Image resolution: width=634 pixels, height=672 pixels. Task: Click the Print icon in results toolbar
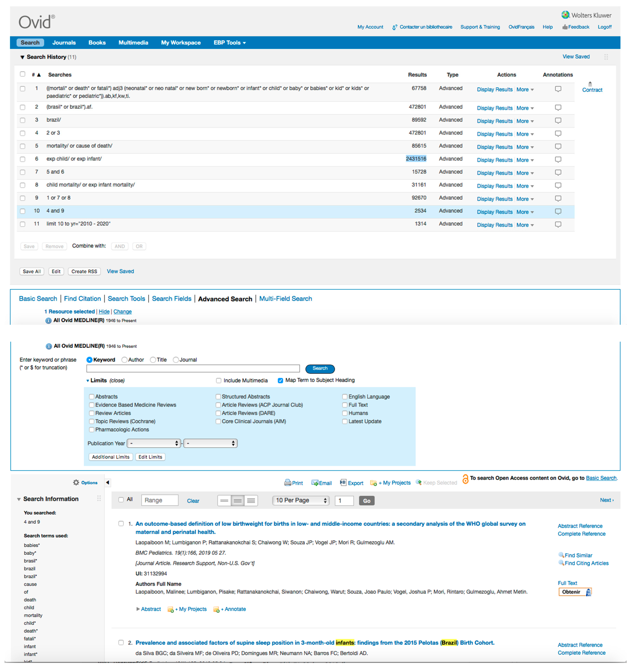(288, 483)
